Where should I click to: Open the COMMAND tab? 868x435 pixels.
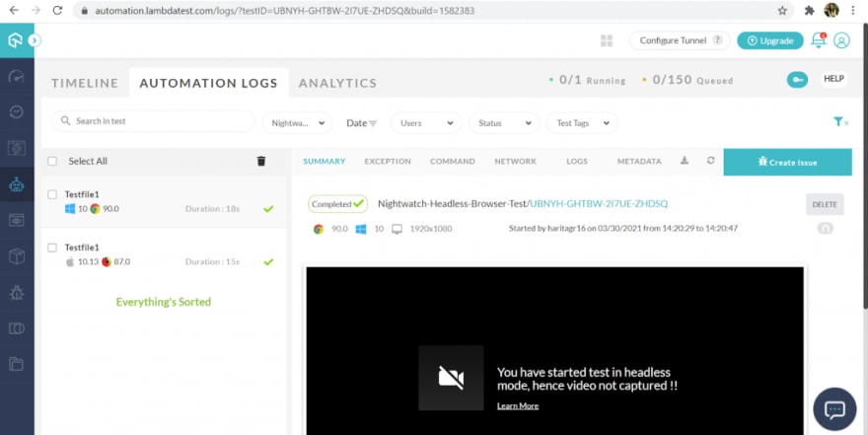453,161
